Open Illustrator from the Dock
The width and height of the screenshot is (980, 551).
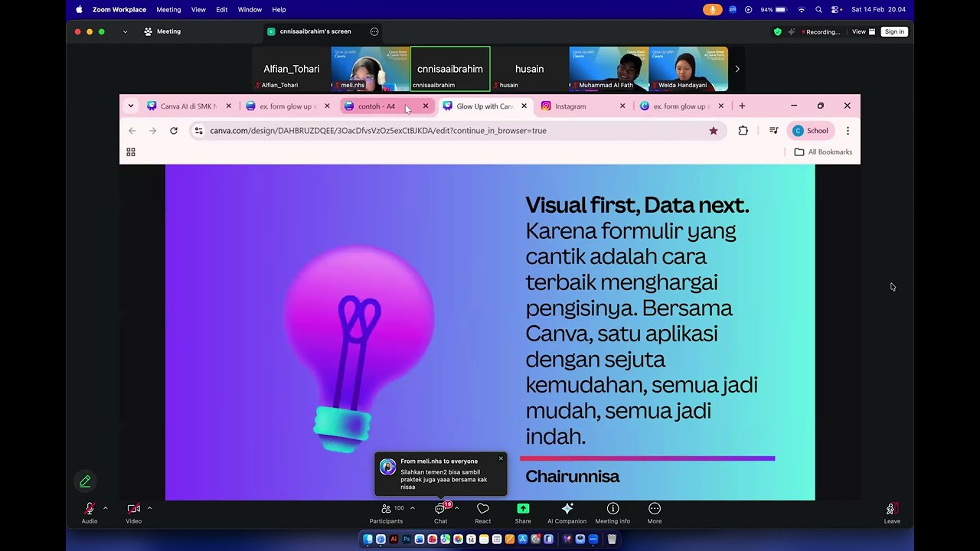(x=394, y=540)
